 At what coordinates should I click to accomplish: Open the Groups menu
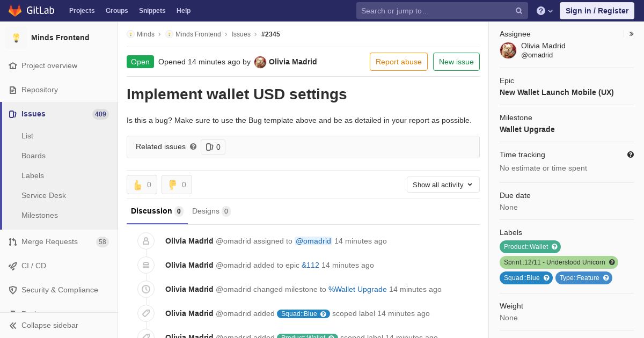click(117, 11)
